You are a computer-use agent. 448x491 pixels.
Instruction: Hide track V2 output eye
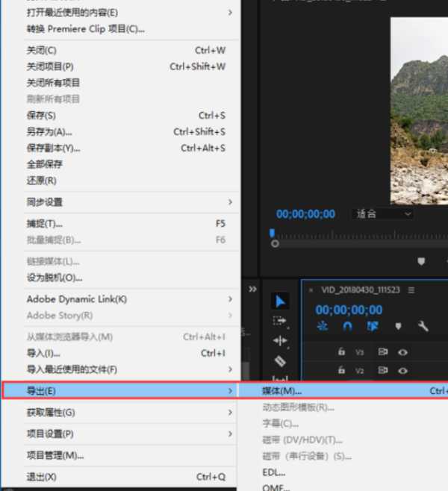pyautogui.click(x=402, y=371)
